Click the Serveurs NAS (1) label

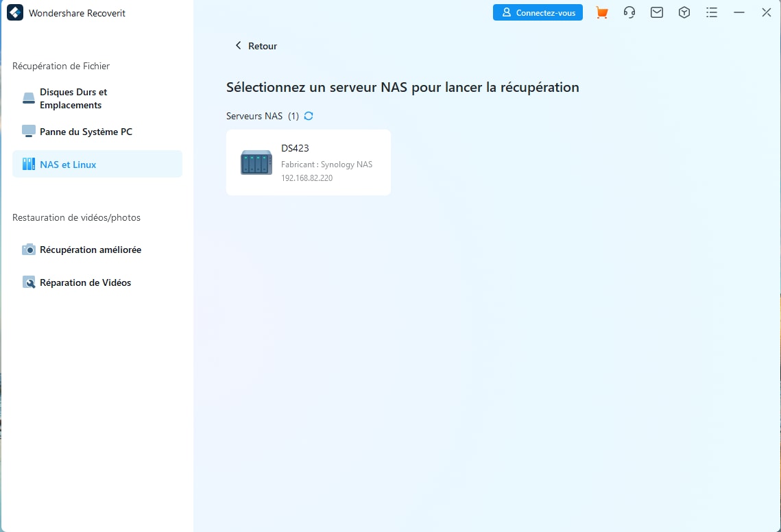tap(263, 116)
